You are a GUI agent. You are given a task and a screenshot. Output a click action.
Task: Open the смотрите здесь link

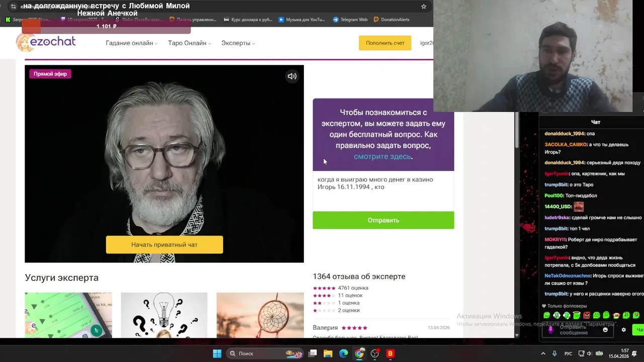coord(382,156)
